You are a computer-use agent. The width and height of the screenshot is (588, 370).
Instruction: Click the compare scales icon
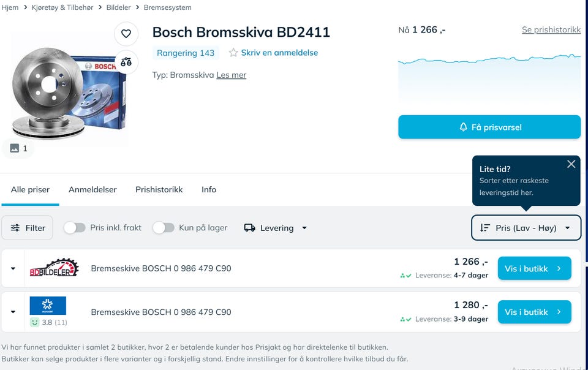[126, 62]
